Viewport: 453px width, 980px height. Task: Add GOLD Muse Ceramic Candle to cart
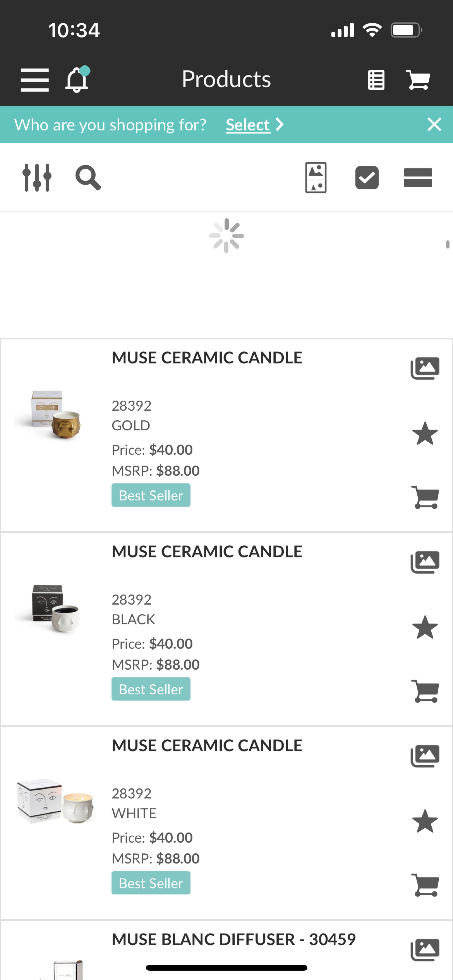[425, 497]
